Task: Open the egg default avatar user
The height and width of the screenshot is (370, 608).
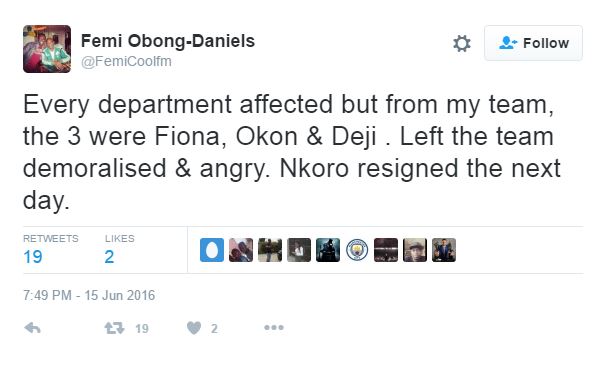Action: [212, 250]
